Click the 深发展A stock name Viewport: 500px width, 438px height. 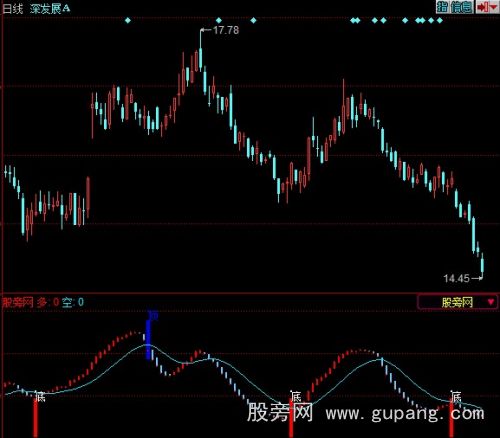pyautogui.click(x=50, y=9)
